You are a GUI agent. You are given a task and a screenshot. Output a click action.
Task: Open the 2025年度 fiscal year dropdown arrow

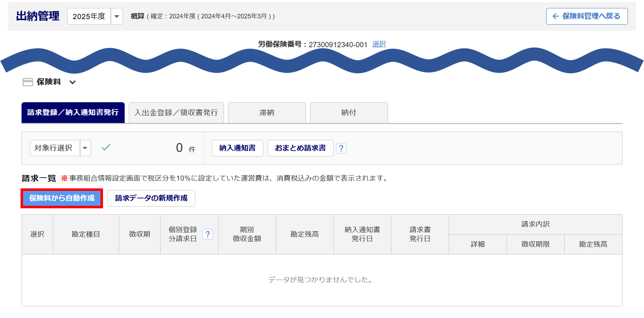click(x=117, y=16)
